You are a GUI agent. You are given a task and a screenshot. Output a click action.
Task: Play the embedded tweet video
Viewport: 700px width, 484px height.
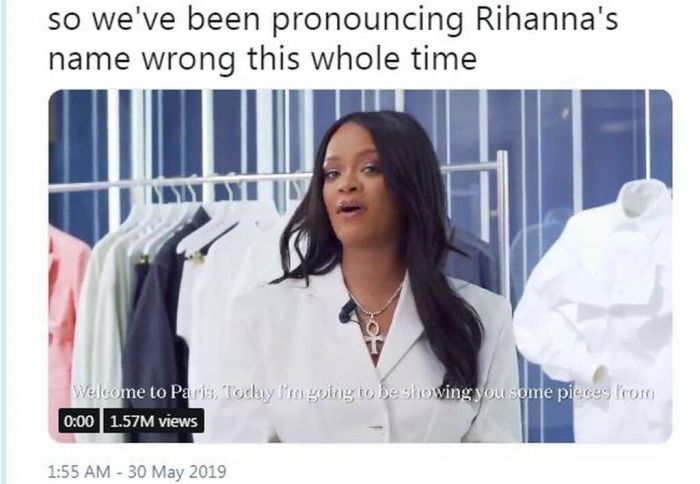click(x=360, y=266)
